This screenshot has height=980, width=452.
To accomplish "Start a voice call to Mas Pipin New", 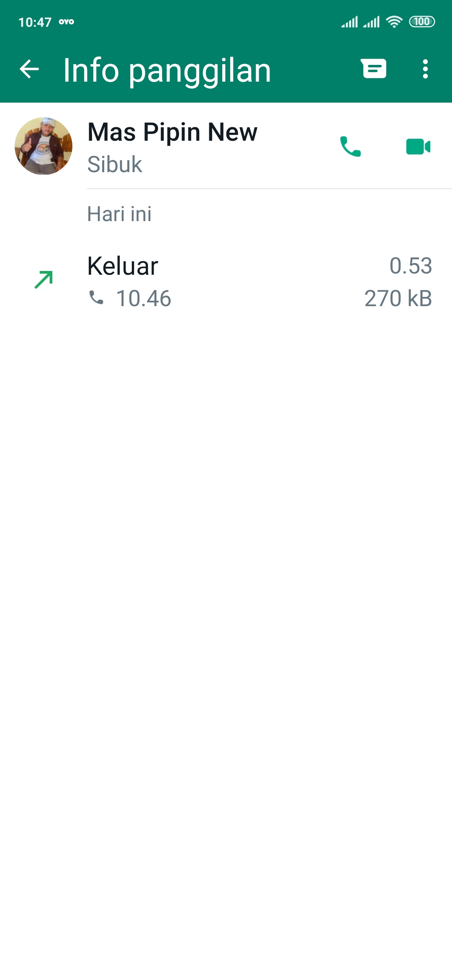I will [350, 147].
